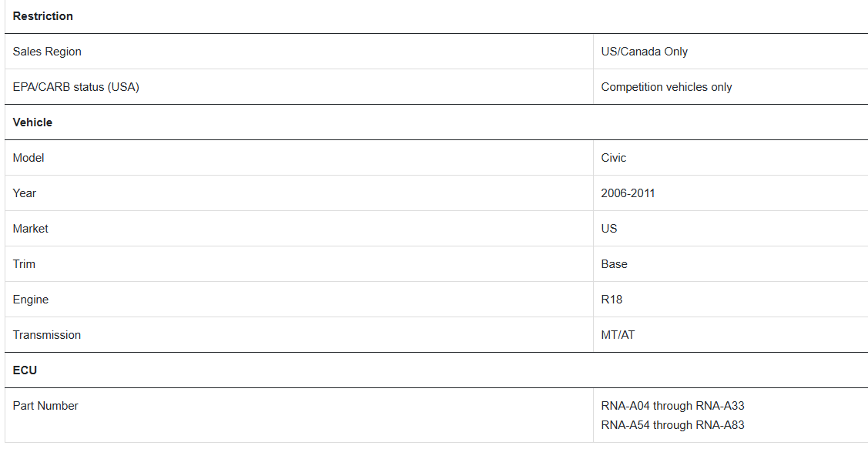
Task: Select the Year row label
Action: (25, 193)
